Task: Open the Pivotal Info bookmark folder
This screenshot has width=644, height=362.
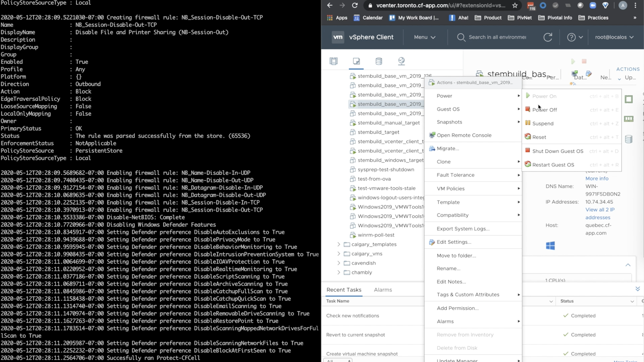Action: click(555, 18)
